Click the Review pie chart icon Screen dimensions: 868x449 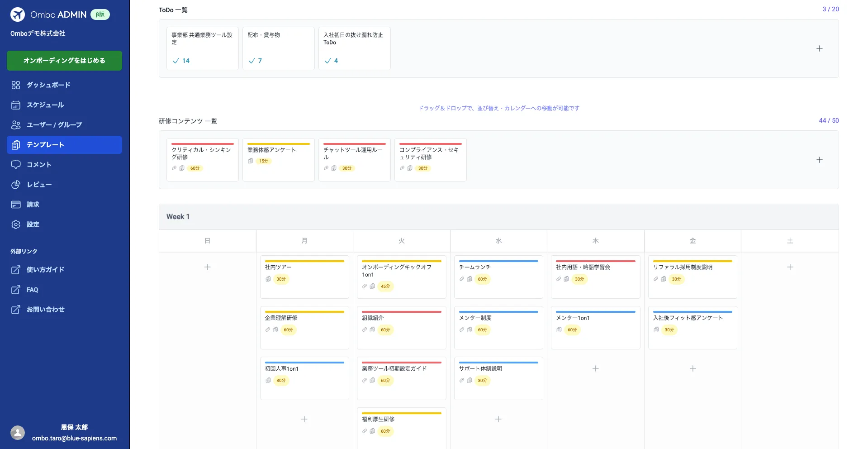[16, 185]
